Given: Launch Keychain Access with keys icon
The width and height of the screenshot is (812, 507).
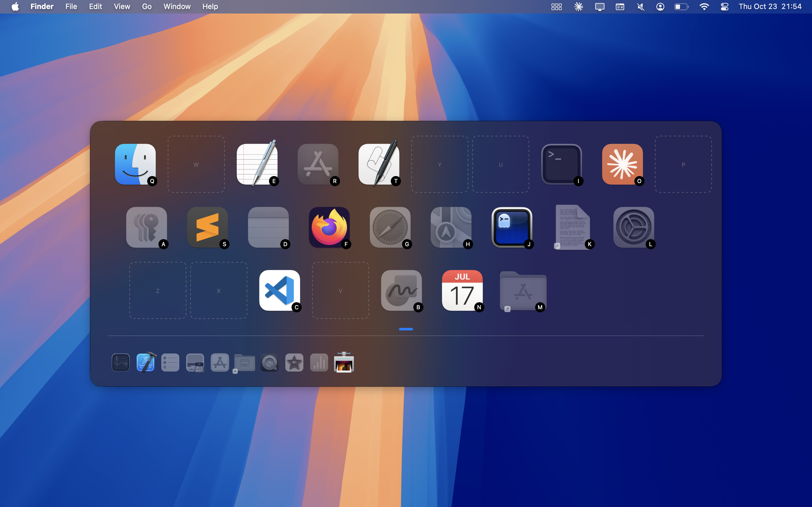Looking at the screenshot, I should 146,227.
